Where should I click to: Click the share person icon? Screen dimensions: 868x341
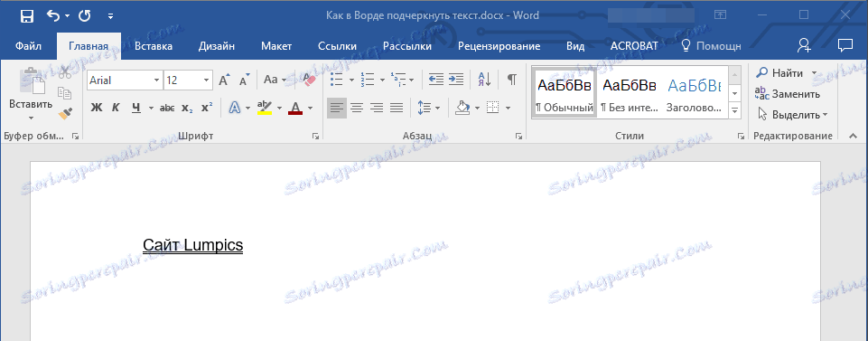pos(804,46)
